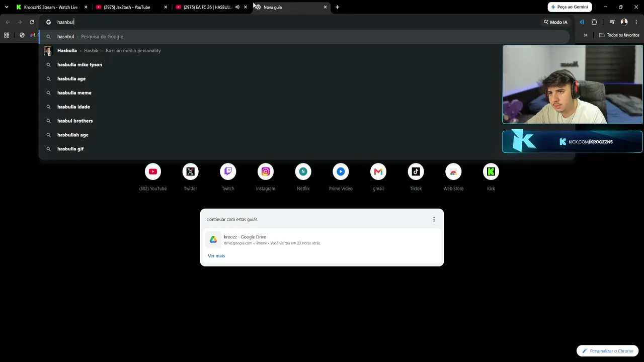Open the Chrome profile avatar
Screen dimensions: 644x362
[x=624, y=22]
